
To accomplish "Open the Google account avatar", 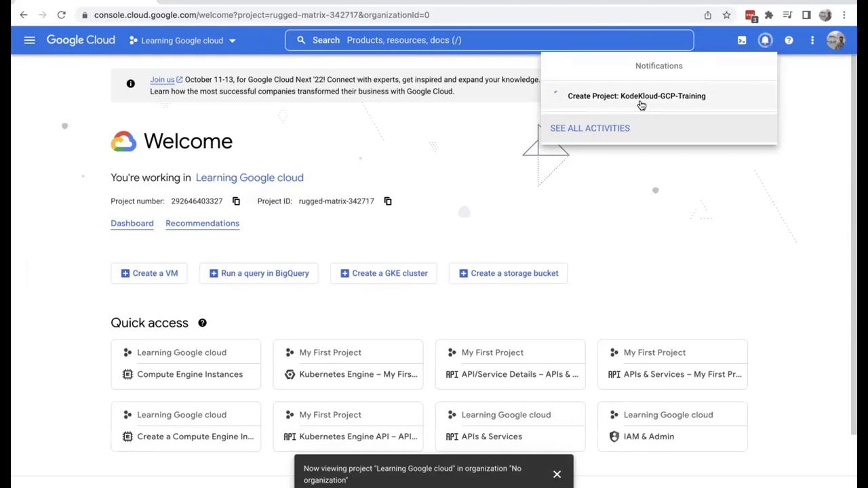I will [x=836, y=41].
